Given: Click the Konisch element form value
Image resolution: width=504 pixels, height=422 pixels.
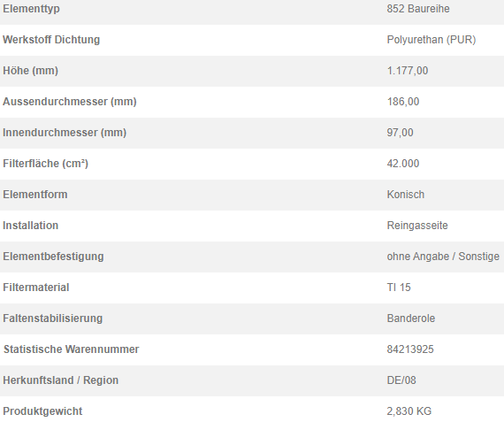Looking at the screenshot, I should click(x=406, y=195).
